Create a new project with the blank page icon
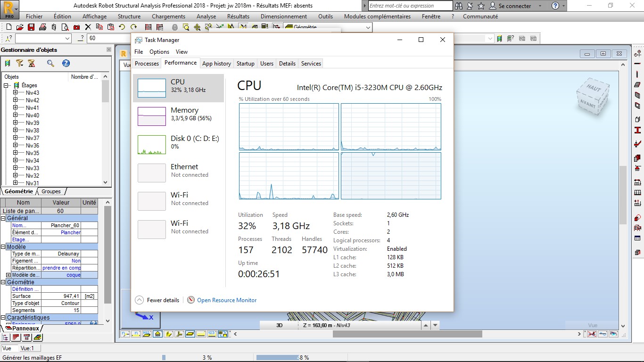The width and height of the screenshot is (644, 362). pos(8,27)
